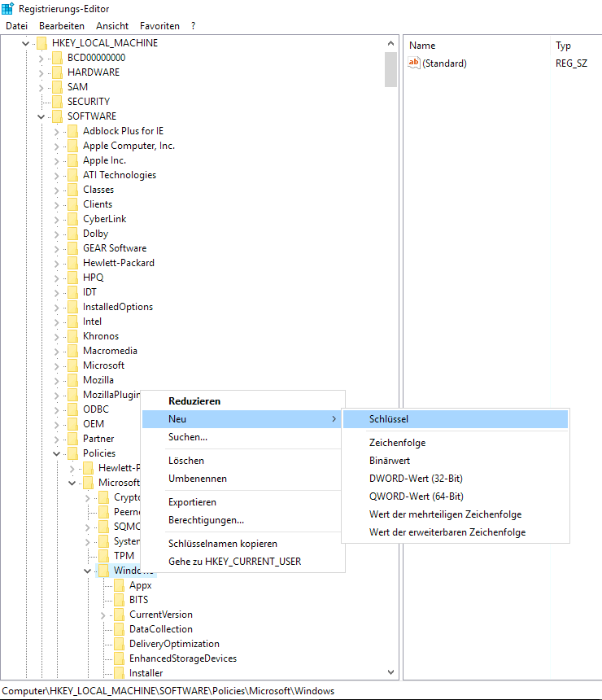The image size is (602, 700).
Task: Expand the HARDWARE key node
Action: (x=41, y=72)
